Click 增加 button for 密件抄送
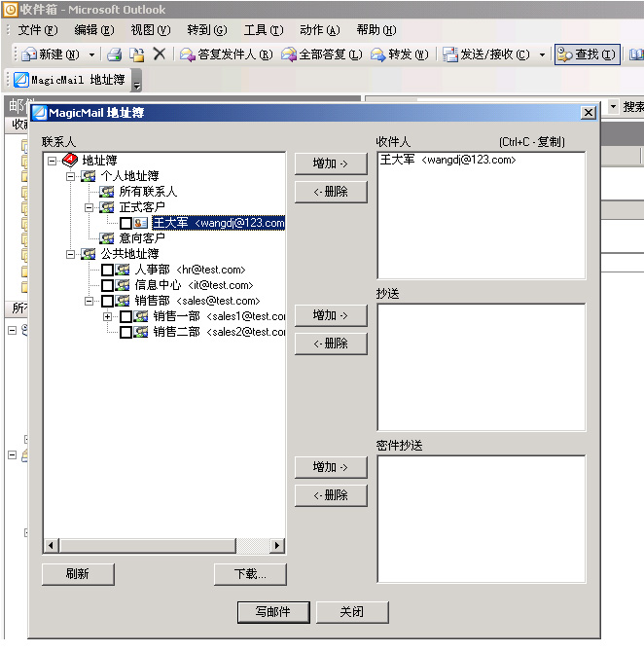The width and height of the screenshot is (644, 652). coord(331,467)
